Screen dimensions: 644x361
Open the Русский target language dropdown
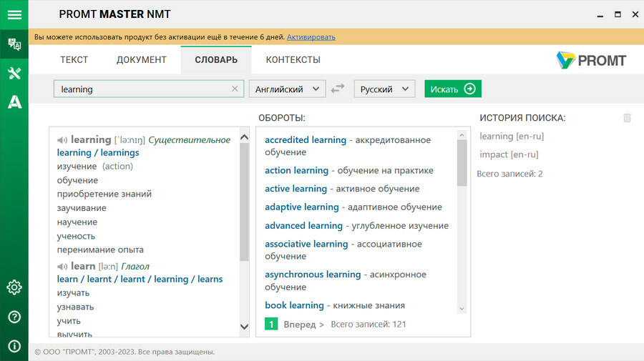pos(384,89)
